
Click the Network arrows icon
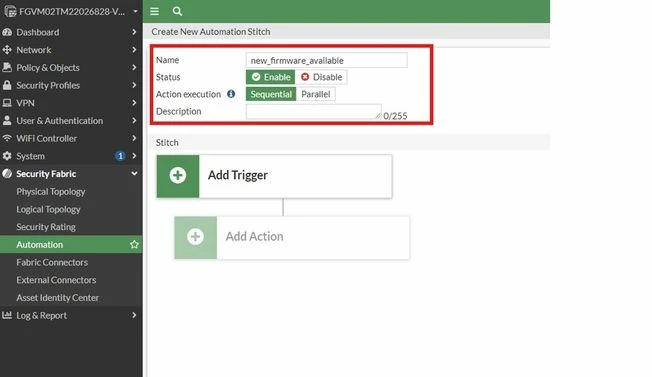click(x=7, y=50)
